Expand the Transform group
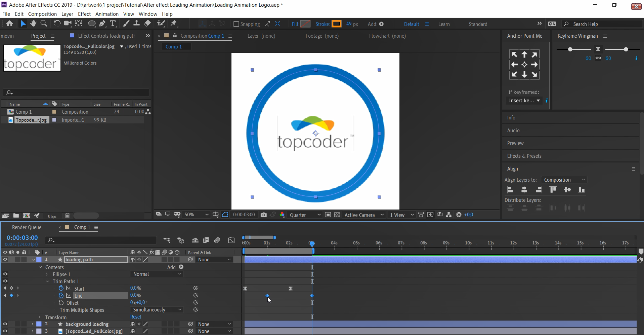This screenshot has width=644, height=335. point(40,317)
